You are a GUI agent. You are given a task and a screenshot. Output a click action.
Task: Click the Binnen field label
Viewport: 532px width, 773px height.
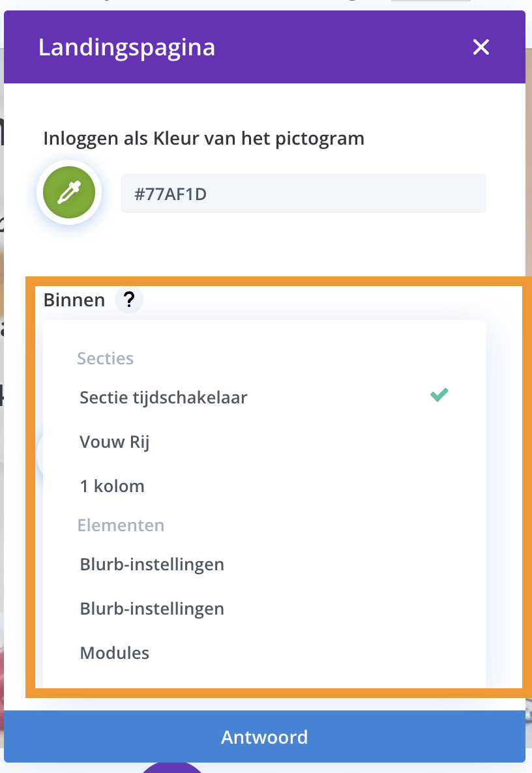[x=74, y=300]
